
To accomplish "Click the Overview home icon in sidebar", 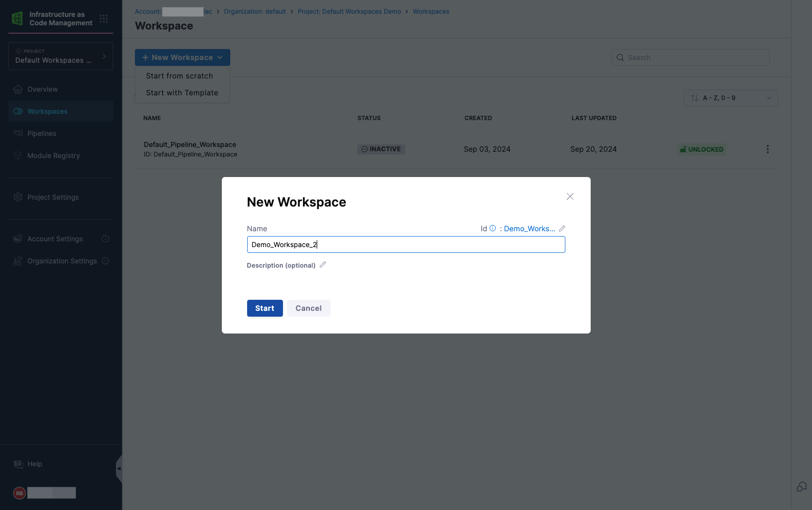I will (x=18, y=89).
